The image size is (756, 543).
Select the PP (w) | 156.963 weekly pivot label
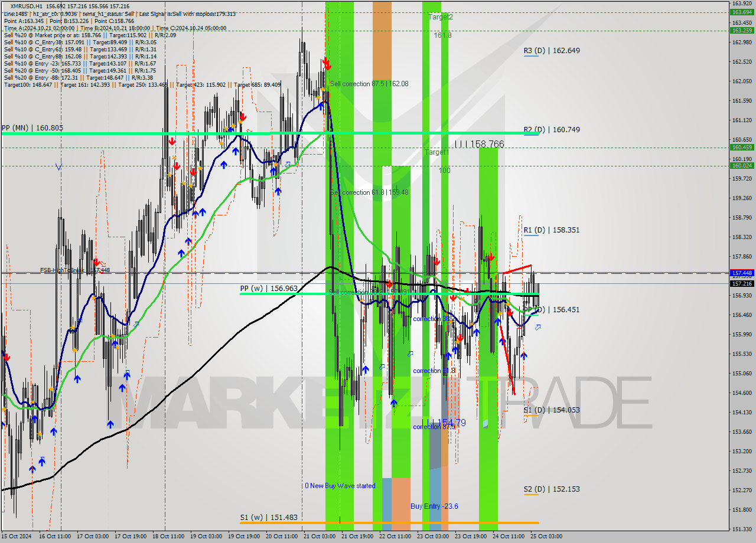(269, 289)
